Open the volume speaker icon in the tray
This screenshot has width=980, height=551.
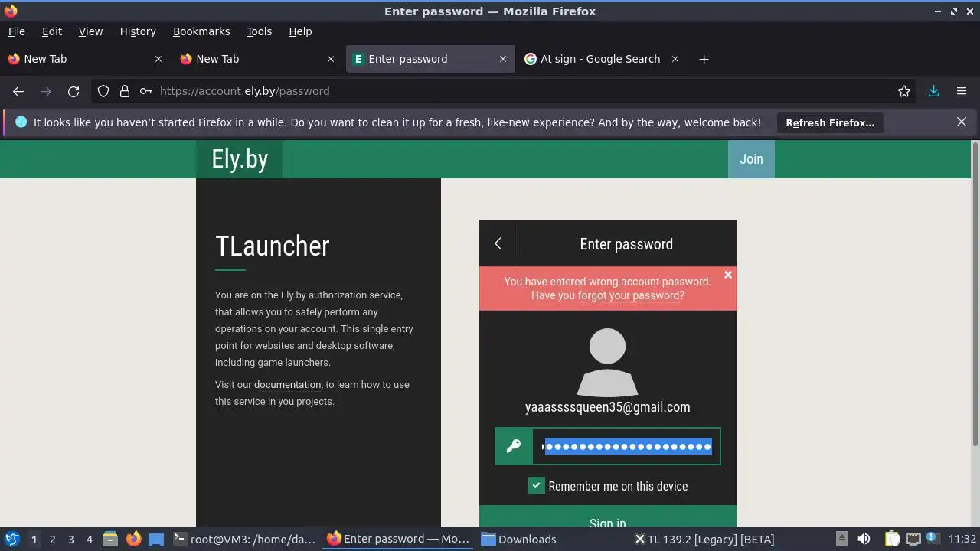(x=864, y=539)
